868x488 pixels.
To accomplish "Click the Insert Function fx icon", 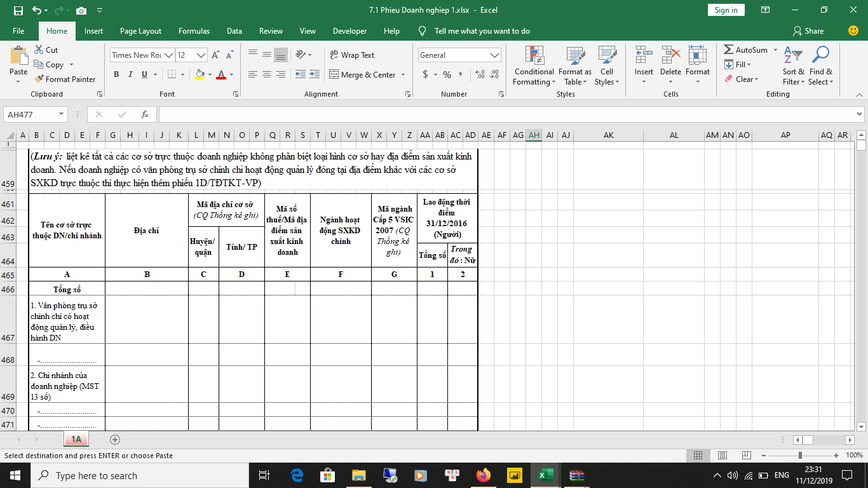I will pyautogui.click(x=145, y=114).
